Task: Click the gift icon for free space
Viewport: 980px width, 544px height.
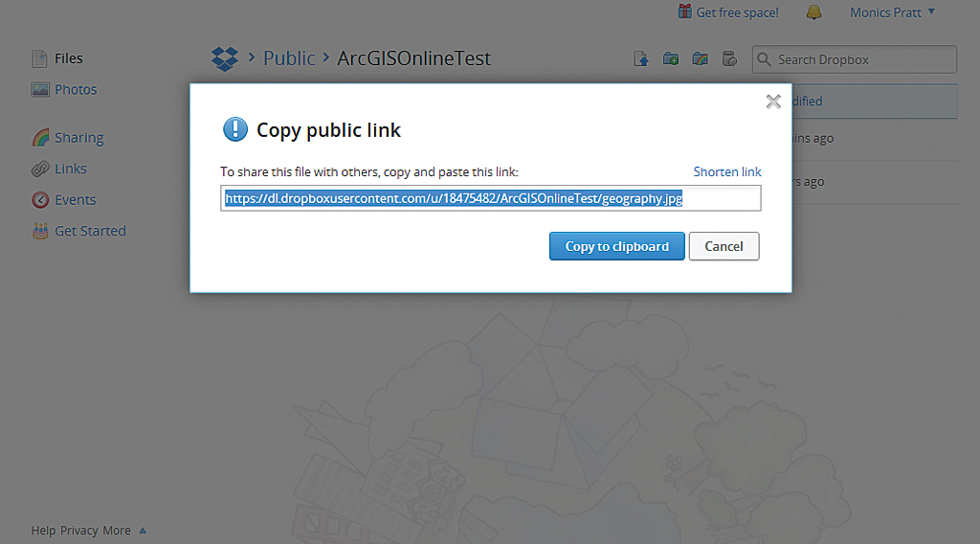Action: 685,11
